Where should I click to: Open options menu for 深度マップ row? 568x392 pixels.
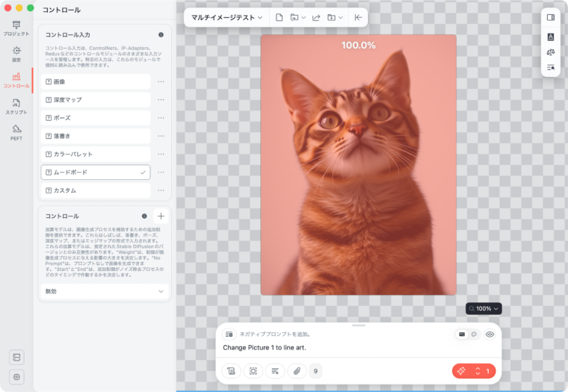click(x=161, y=99)
